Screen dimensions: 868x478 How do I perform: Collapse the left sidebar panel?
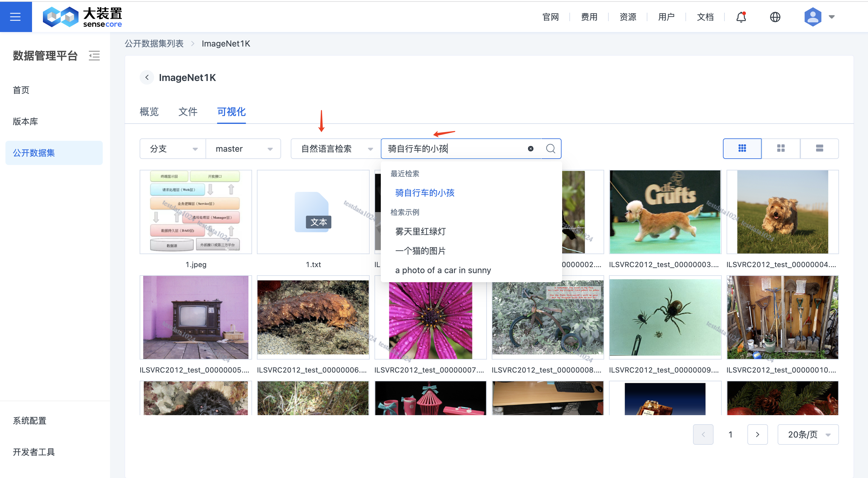tap(94, 56)
